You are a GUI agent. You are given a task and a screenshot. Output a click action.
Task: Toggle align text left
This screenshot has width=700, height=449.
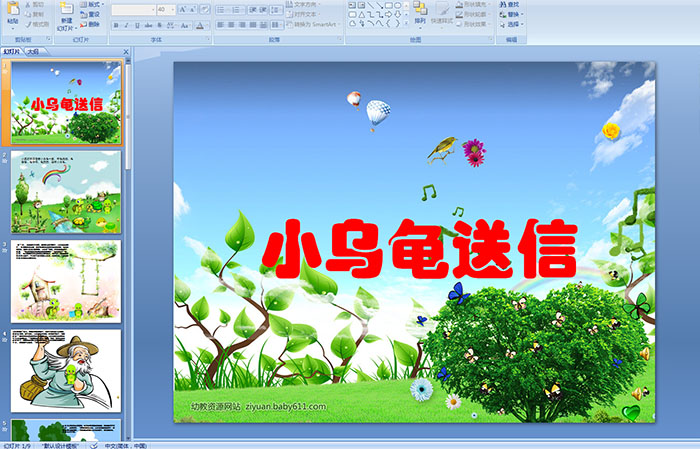pyautogui.click(x=220, y=25)
